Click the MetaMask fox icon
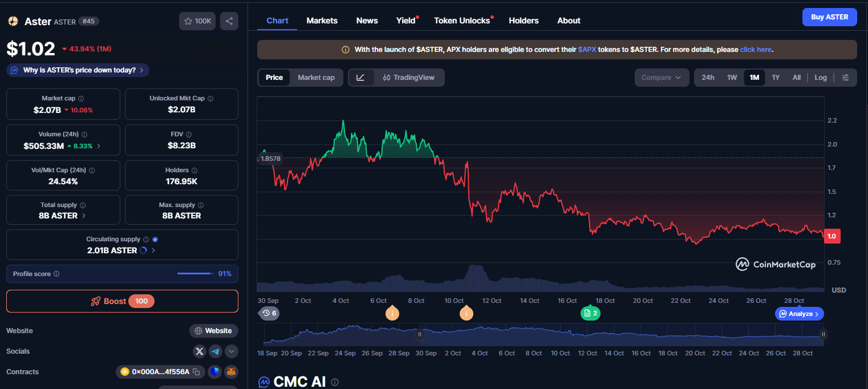Screen dimensions: 868x389 [231, 372]
